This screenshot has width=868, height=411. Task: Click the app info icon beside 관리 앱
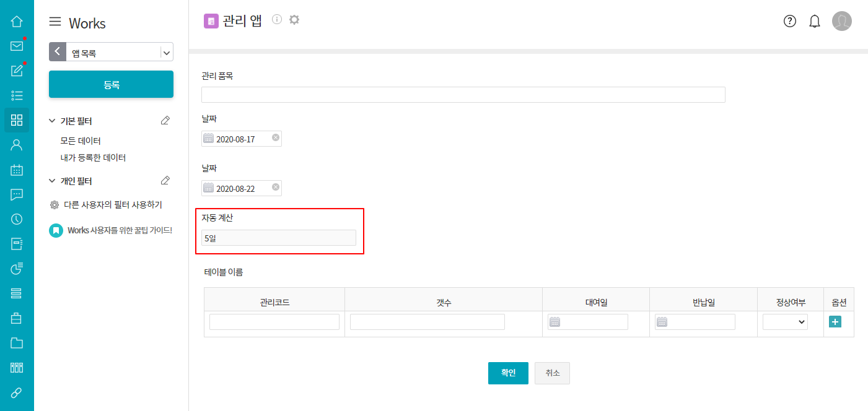(x=277, y=20)
